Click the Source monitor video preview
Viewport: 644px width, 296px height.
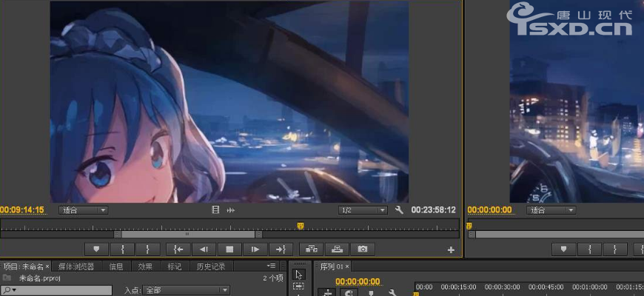coord(229,102)
